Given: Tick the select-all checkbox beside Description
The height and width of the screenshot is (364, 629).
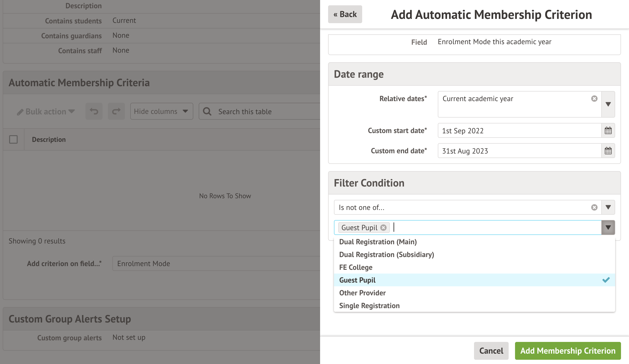Looking at the screenshot, I should [13, 139].
